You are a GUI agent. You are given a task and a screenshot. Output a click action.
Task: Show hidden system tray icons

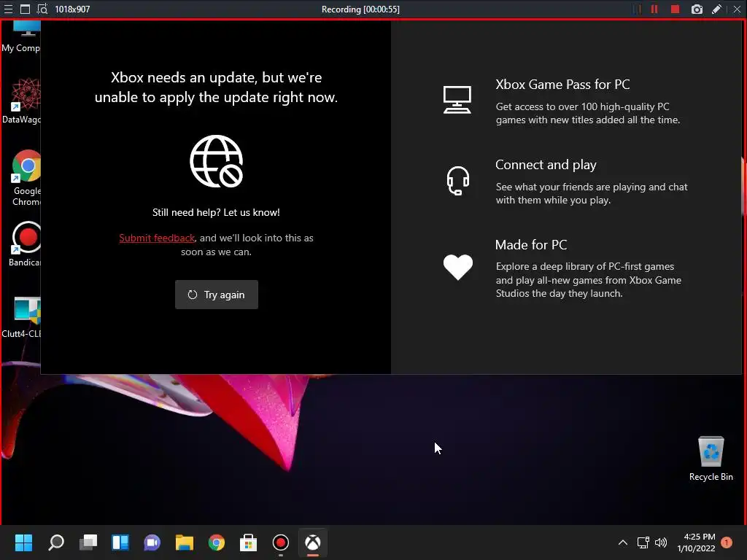coord(623,542)
